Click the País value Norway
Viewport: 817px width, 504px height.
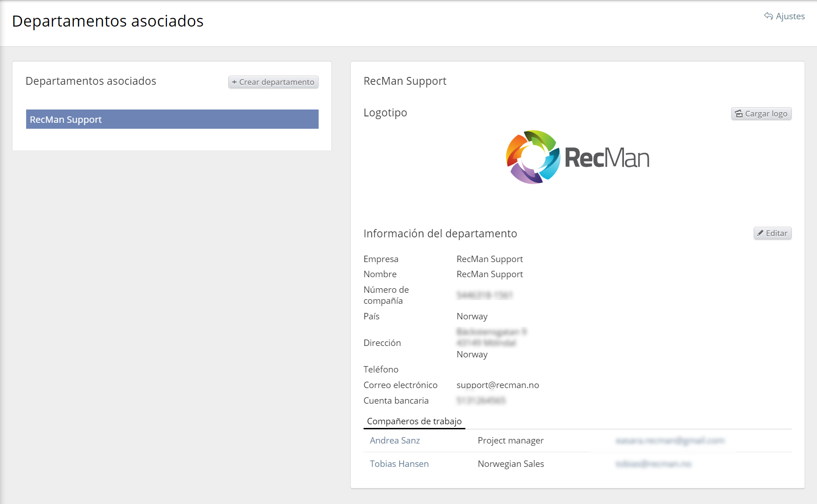click(472, 316)
